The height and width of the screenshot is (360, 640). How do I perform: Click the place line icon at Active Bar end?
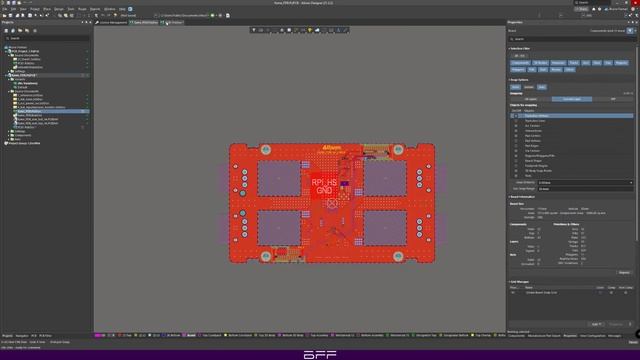tap(345, 30)
